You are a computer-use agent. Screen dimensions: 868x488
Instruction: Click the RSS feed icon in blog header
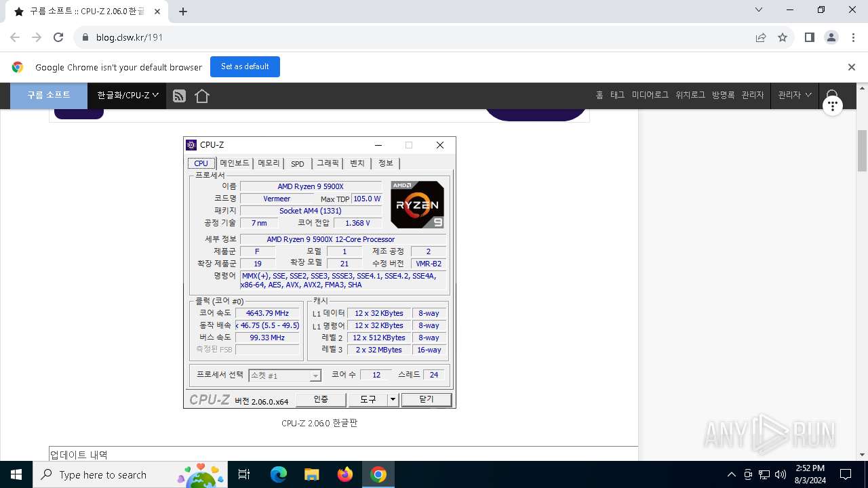point(179,96)
